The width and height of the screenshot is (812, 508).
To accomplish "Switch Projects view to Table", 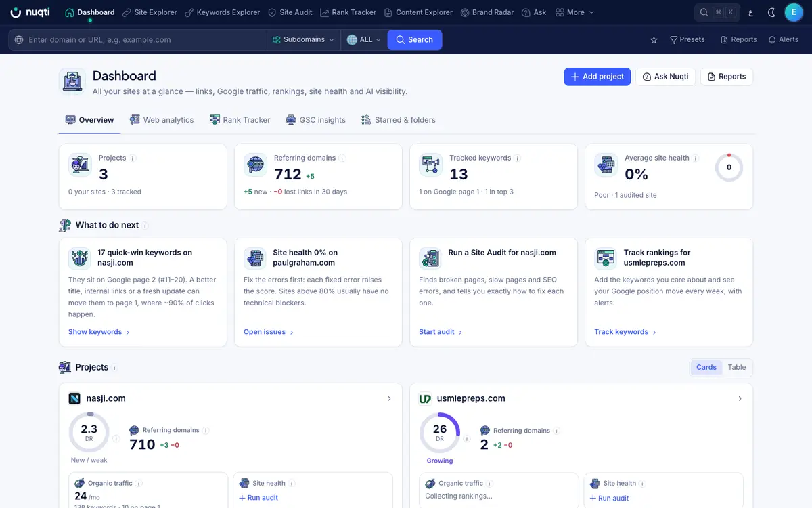I will (x=737, y=368).
